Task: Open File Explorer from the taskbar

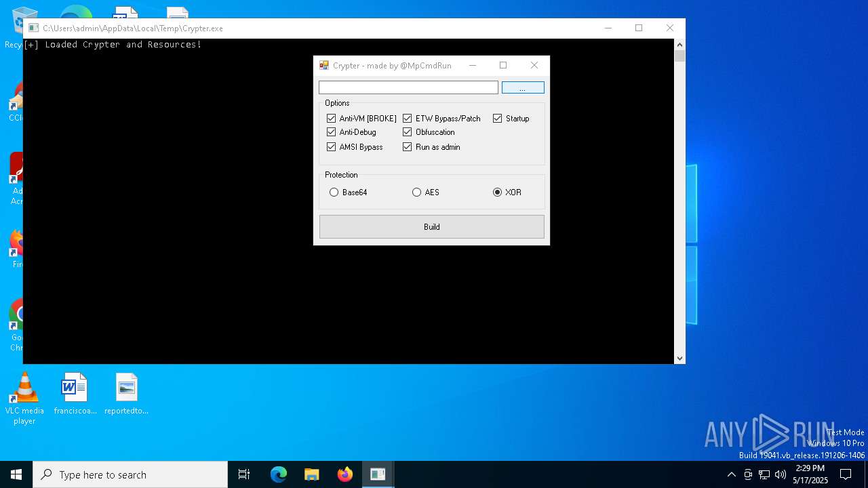Action: 312,474
